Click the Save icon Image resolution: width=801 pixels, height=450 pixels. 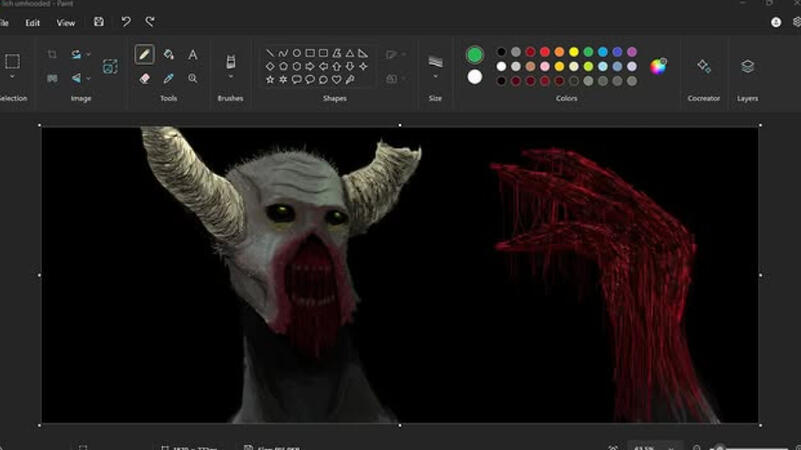[98, 22]
